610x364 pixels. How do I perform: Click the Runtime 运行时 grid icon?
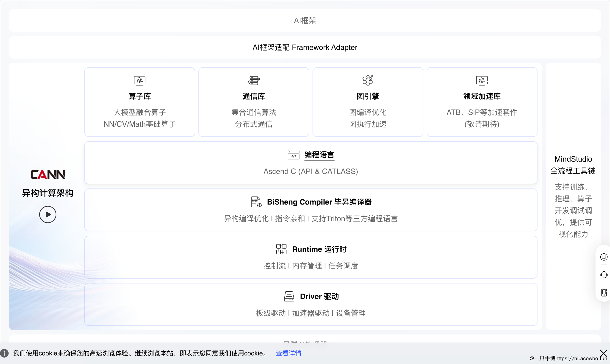[281, 249]
